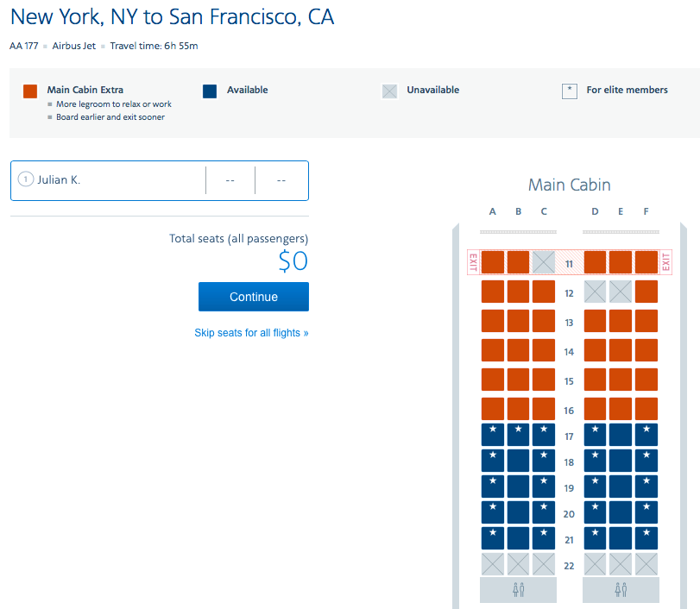Click the left lavatory icon
This screenshot has width=700, height=609.
pos(518,590)
